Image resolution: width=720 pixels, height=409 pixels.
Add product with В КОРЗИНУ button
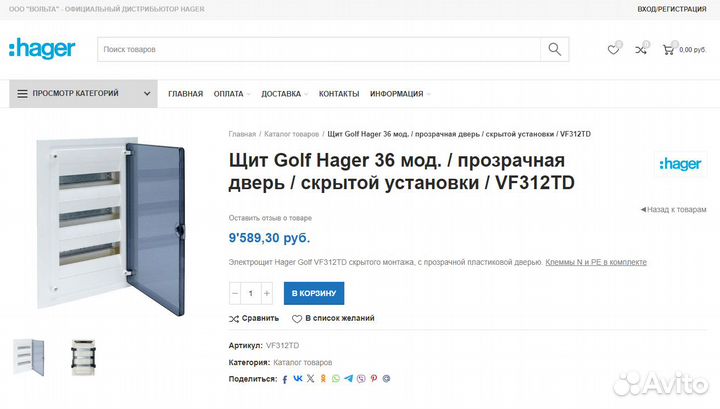(314, 293)
